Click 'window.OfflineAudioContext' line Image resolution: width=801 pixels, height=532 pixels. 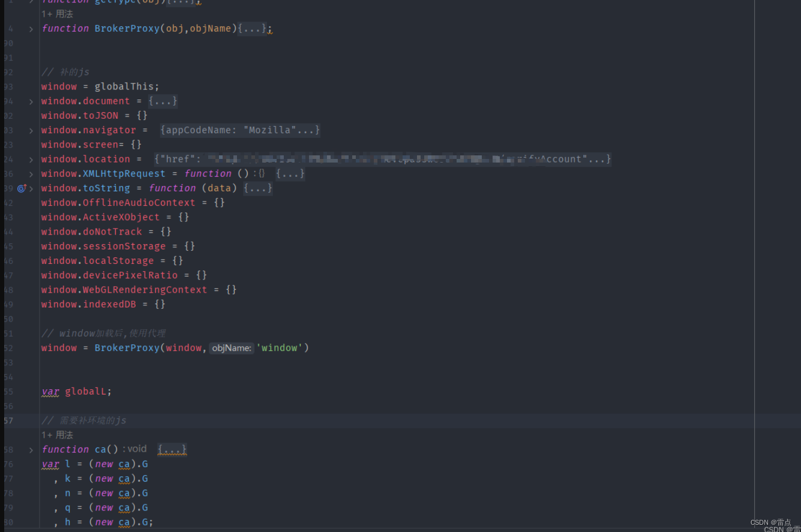pos(133,203)
